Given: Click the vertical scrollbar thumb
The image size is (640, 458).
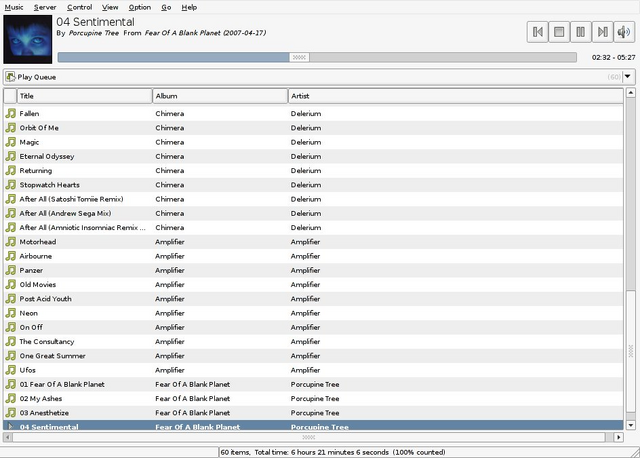Looking at the screenshot, I should 631,351.
